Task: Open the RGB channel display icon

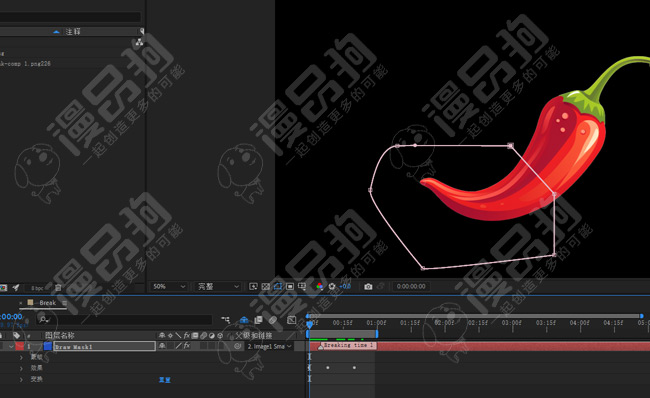Action: tap(319, 286)
